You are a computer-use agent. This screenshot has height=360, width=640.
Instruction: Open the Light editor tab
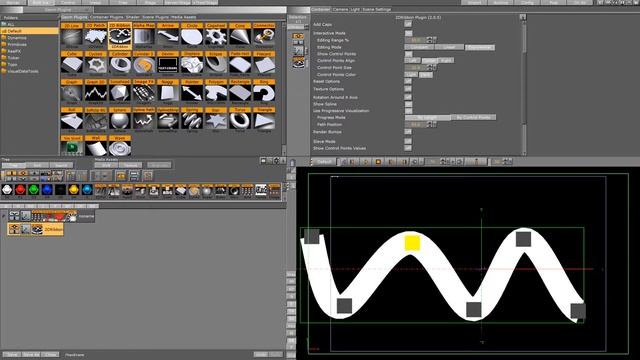pyautogui.click(x=355, y=9)
